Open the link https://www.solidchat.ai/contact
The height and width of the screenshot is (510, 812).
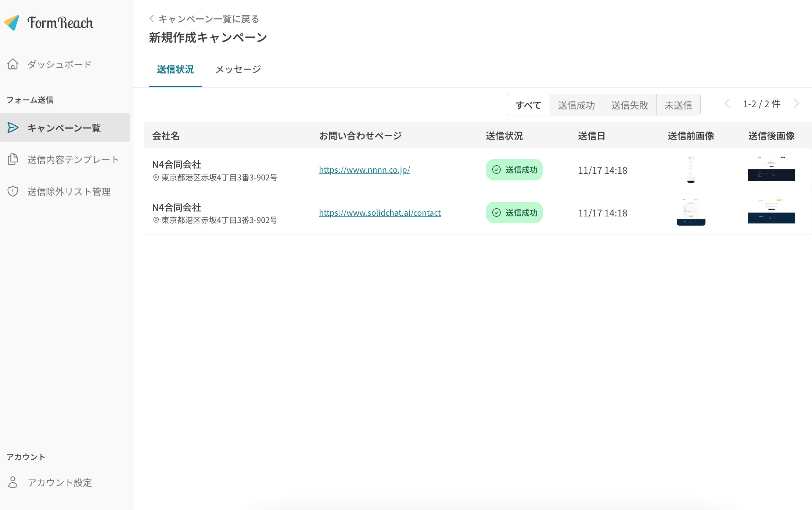point(380,212)
